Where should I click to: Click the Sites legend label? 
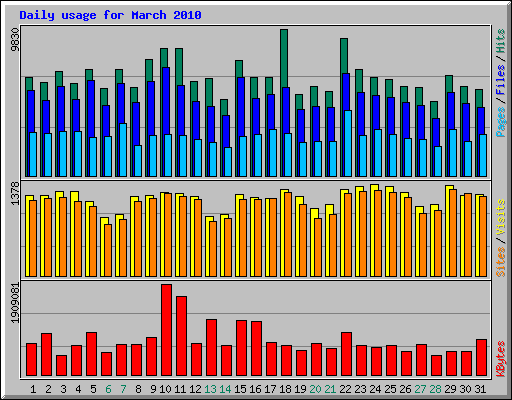[501, 262]
